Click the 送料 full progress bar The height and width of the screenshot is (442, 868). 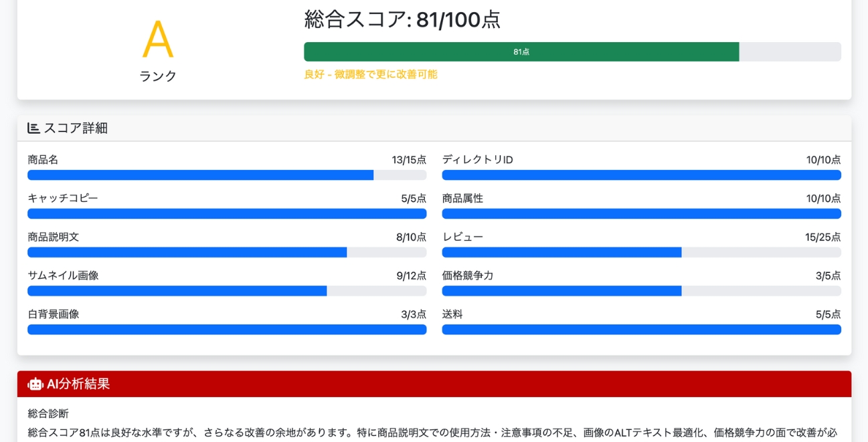point(641,330)
